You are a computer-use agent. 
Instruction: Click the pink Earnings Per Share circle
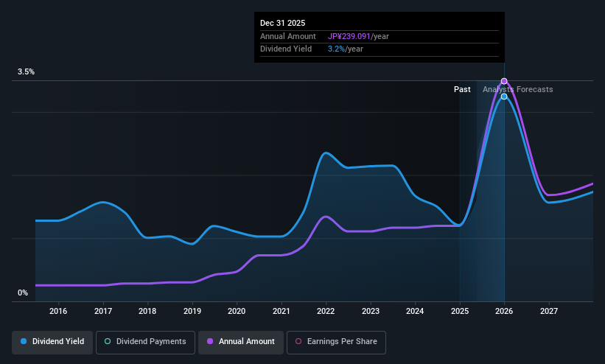298,341
